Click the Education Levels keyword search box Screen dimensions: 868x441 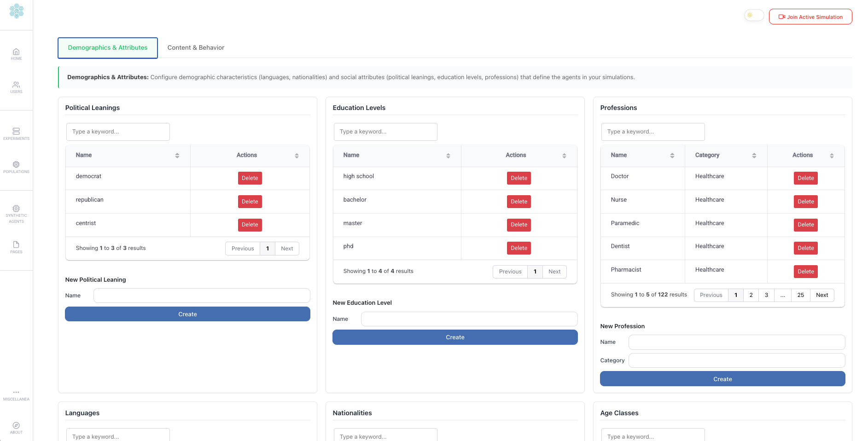click(x=385, y=132)
